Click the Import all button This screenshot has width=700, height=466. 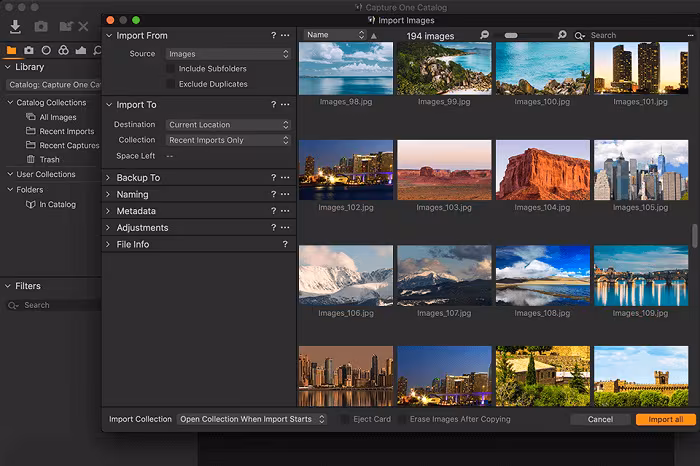tap(665, 419)
